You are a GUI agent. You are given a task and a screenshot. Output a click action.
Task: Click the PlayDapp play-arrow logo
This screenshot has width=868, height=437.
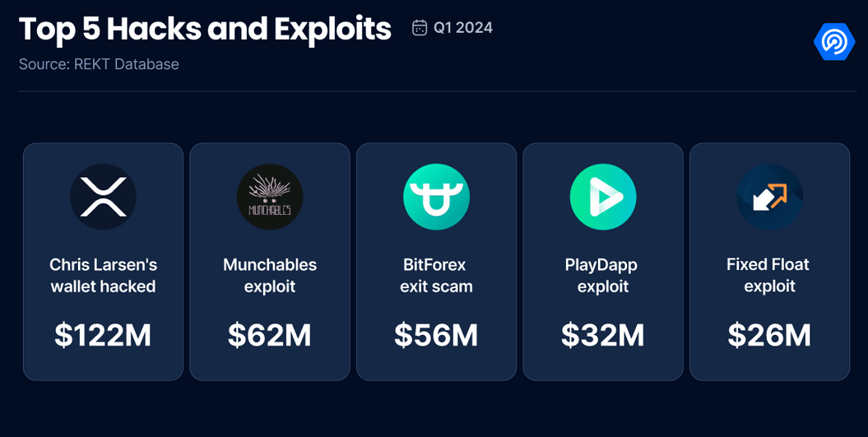603,197
